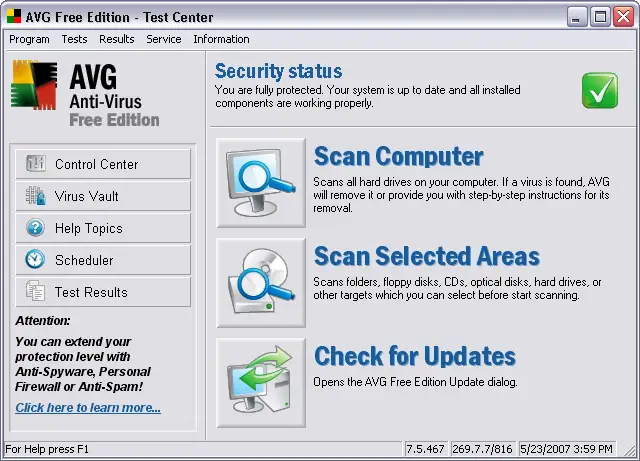Follow the 'Click here to learn more...' link
640x461 pixels.
coord(88,408)
